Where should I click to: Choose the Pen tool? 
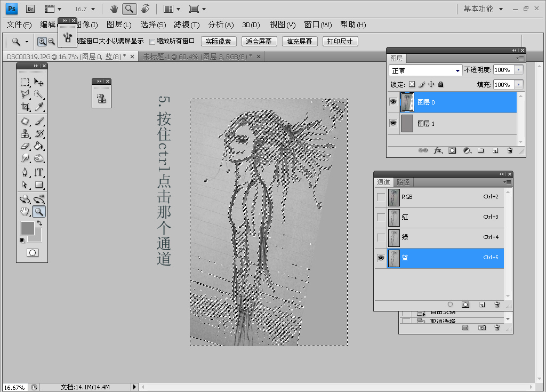tap(25, 172)
